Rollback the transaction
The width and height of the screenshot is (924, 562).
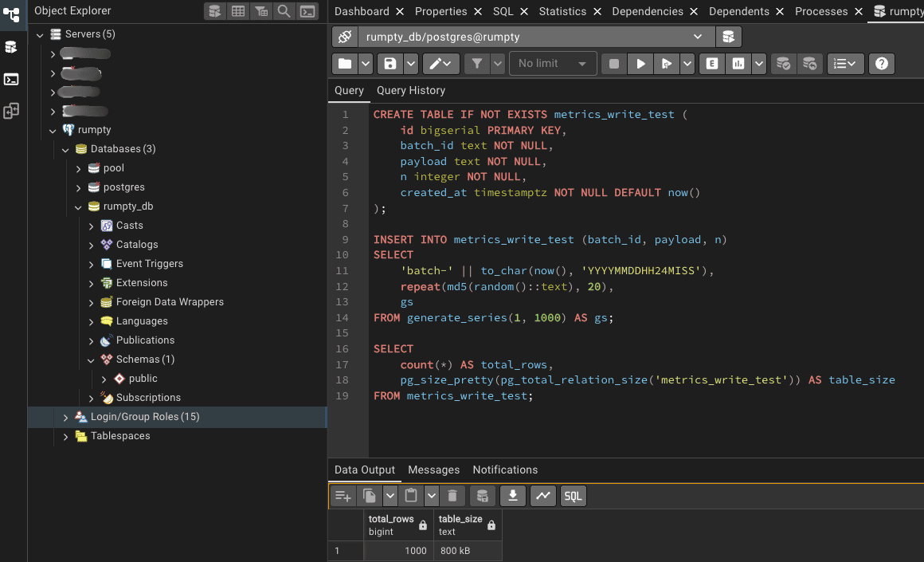click(809, 64)
